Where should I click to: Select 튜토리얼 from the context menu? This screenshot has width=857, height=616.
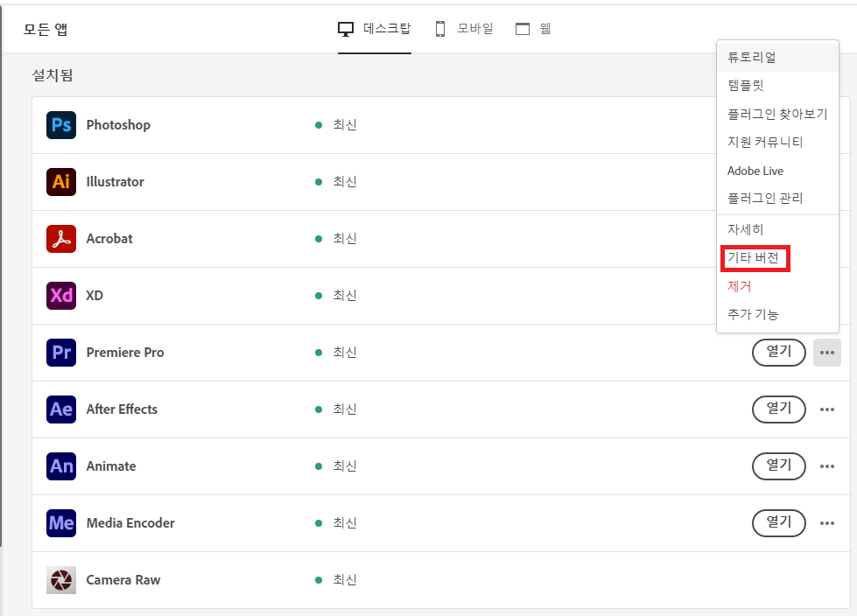pyautogui.click(x=777, y=57)
